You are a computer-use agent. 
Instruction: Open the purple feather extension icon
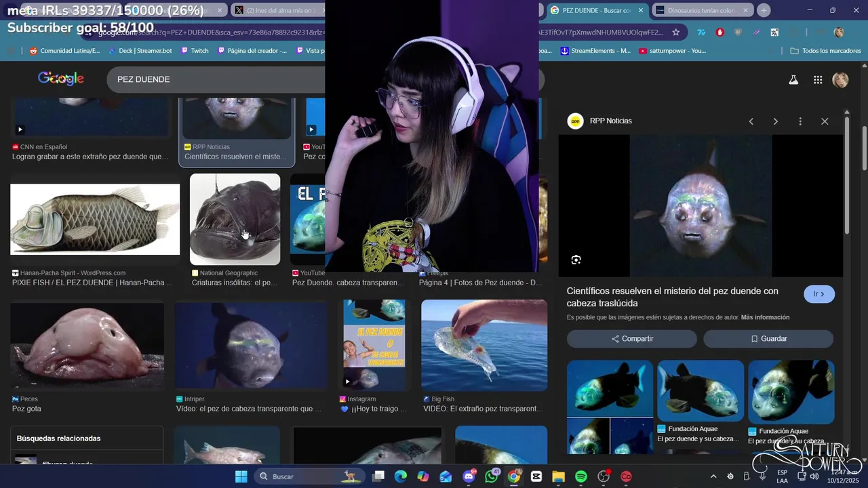[756, 32]
